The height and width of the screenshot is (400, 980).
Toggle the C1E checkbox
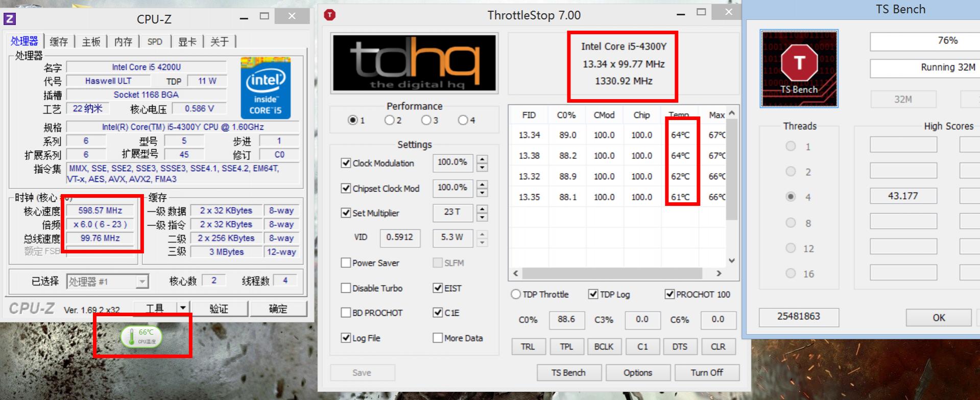438,313
